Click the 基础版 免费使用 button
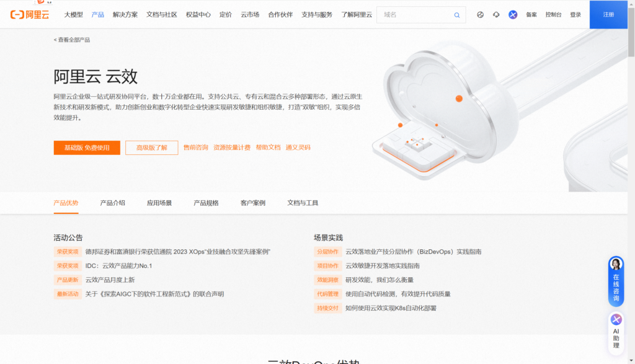Image resolution: width=635 pixels, height=364 pixels. coord(87,148)
